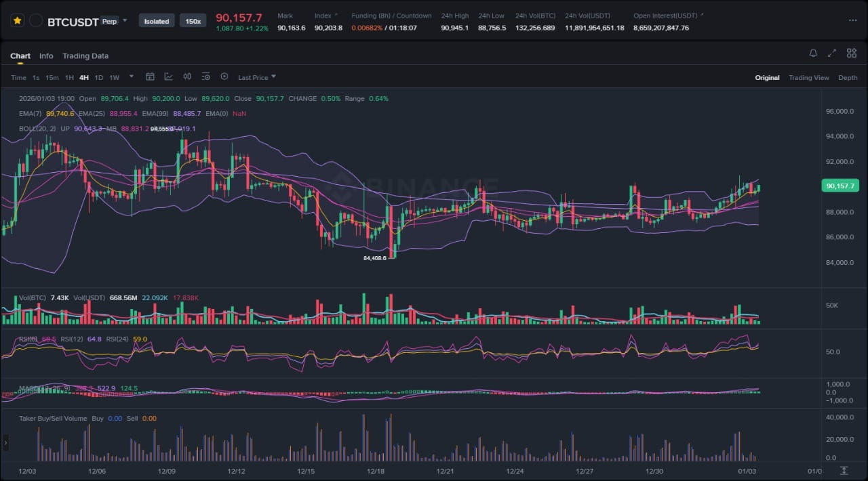Click the round BTC coin icon

click(x=36, y=21)
